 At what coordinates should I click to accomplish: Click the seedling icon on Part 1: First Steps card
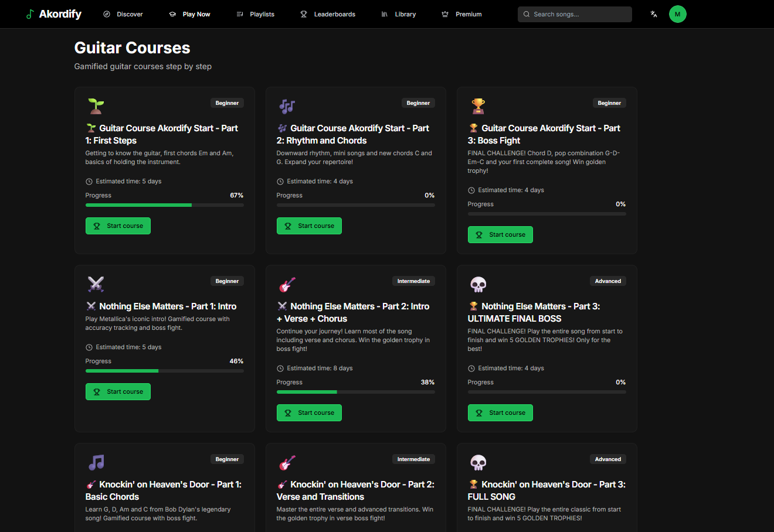click(96, 106)
